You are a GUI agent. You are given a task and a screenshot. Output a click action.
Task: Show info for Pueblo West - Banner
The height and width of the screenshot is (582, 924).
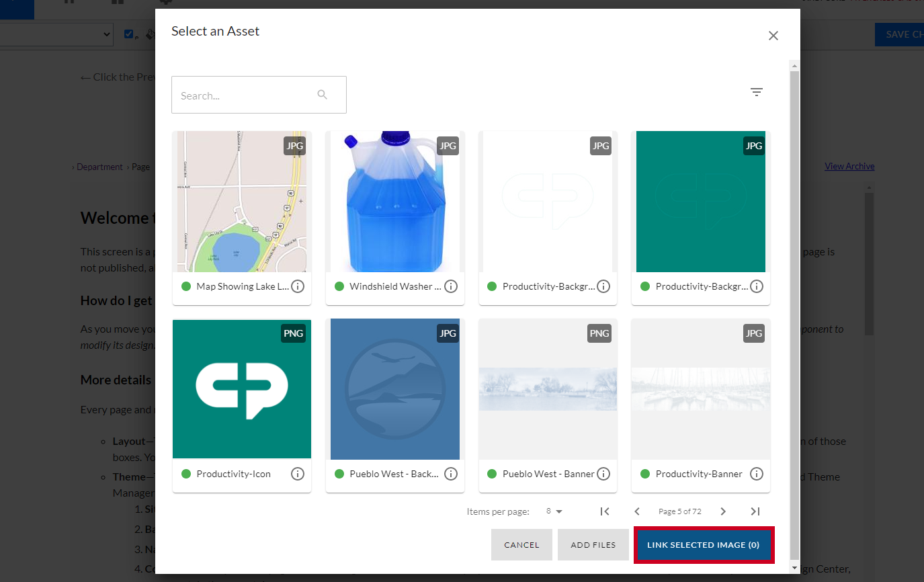(x=603, y=474)
